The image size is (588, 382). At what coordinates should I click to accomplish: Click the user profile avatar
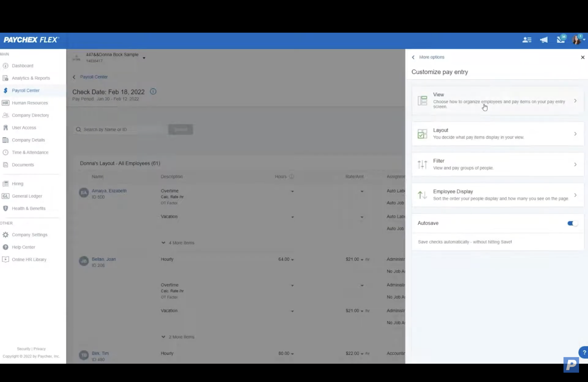coord(577,40)
